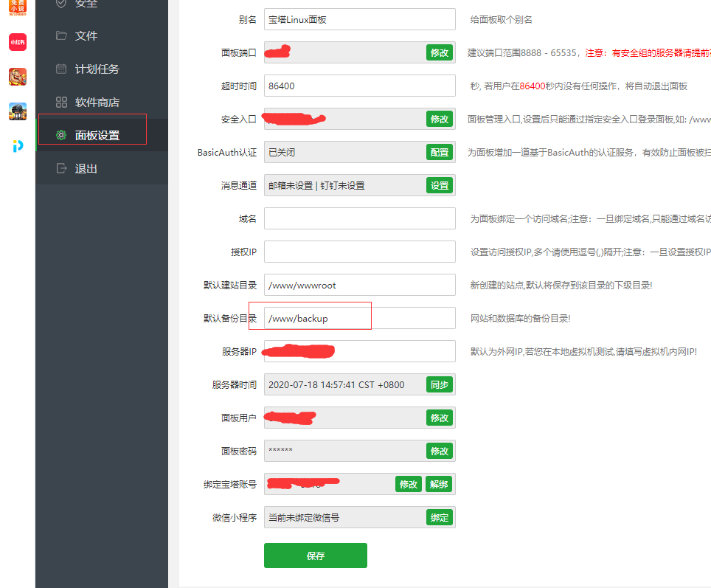Click 绑定 for 微信小程序
This screenshot has height=588, width=711.
440,518
